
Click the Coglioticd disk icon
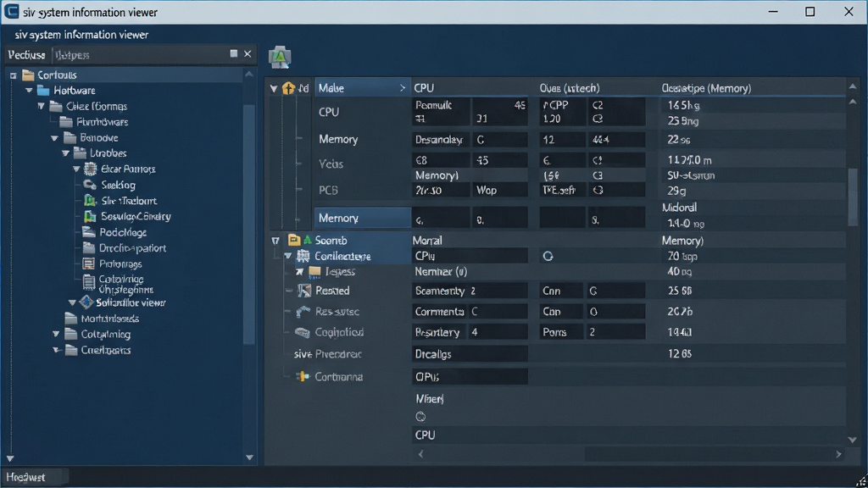[x=303, y=332]
